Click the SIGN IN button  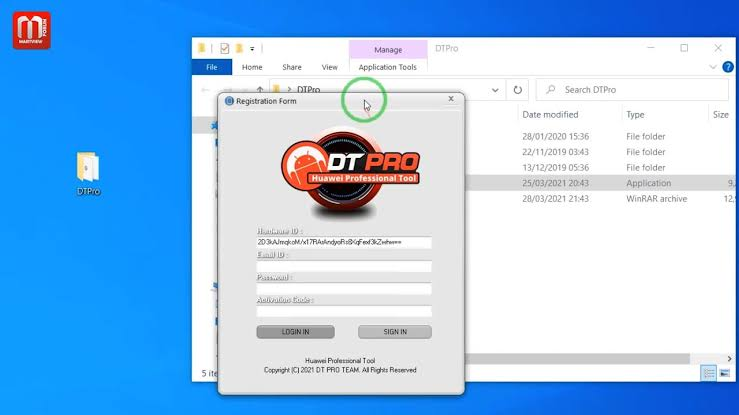395,332
